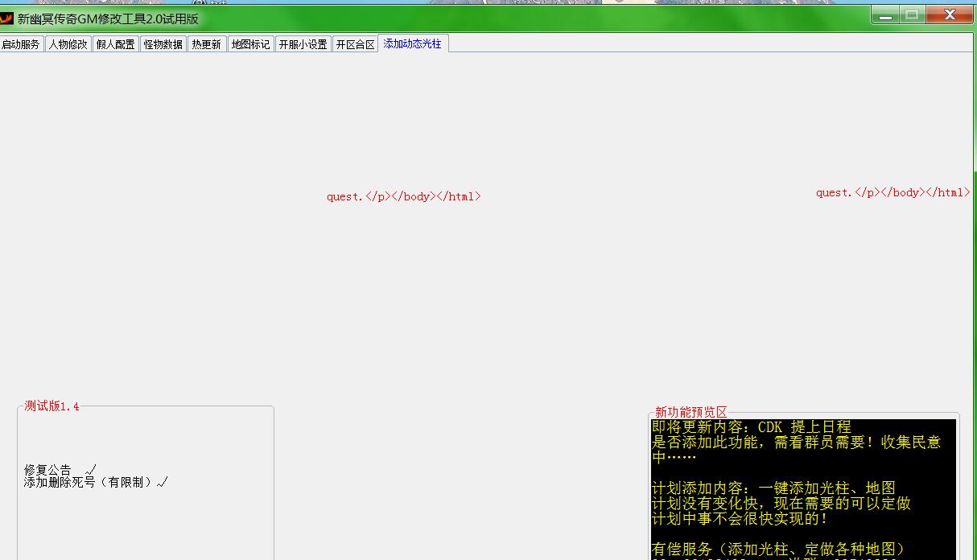Image resolution: width=977 pixels, height=560 pixels.
Task: Click the app icon in title bar
Action: point(6,19)
